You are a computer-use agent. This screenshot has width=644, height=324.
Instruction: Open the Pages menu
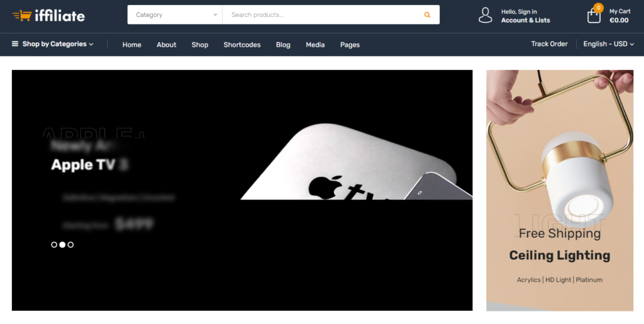[350, 45]
